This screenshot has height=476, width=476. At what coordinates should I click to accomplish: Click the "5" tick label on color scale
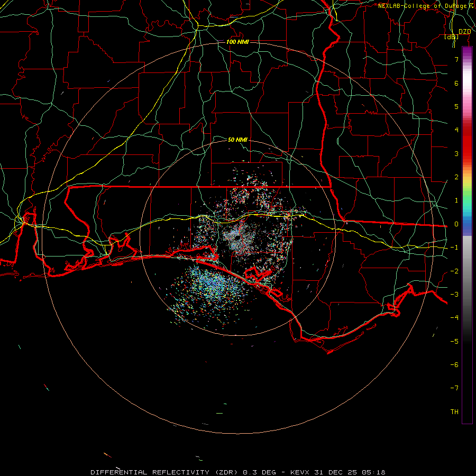click(x=456, y=106)
